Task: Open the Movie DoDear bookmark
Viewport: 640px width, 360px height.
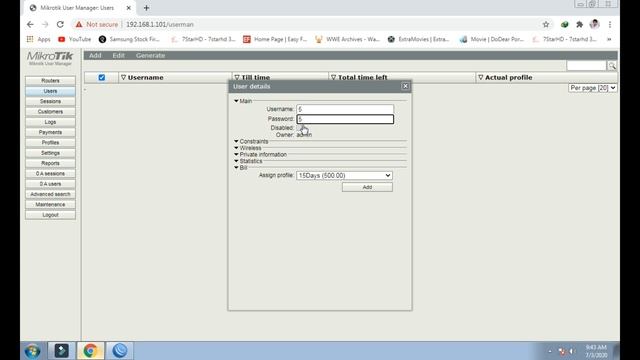Action: [x=491, y=39]
